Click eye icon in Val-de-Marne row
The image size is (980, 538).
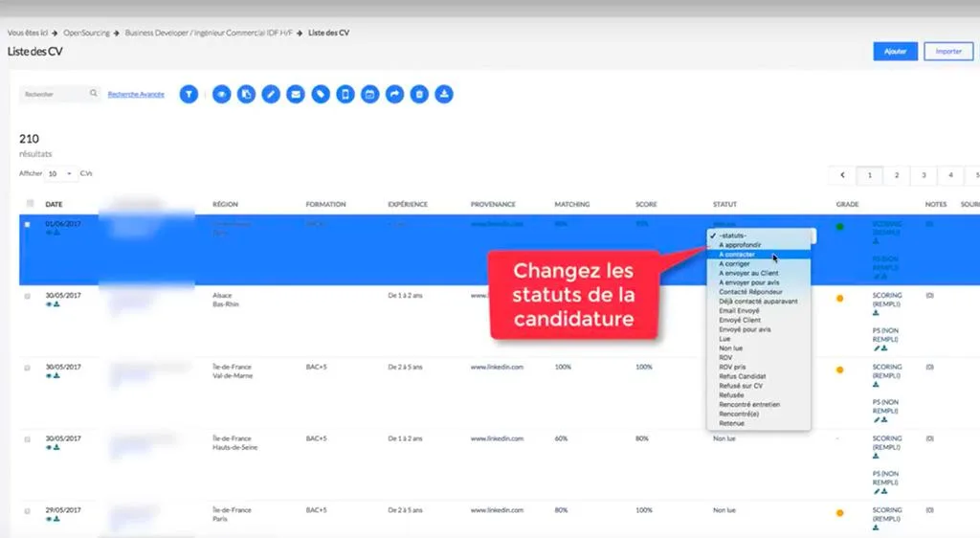(x=49, y=376)
